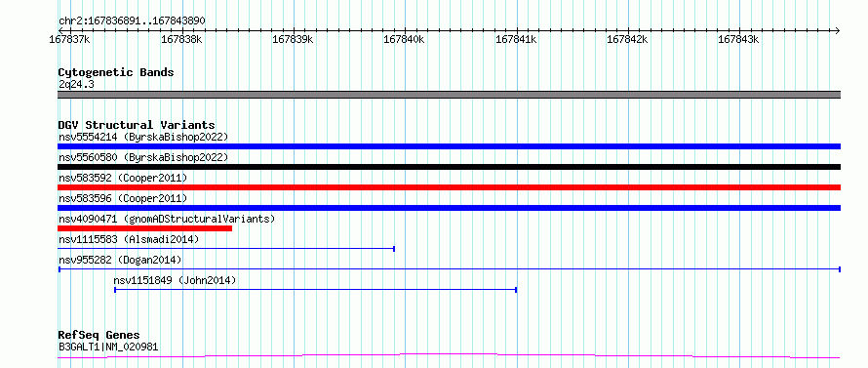
Task: Click the 167842k ruler tick label
Action: click(x=628, y=40)
